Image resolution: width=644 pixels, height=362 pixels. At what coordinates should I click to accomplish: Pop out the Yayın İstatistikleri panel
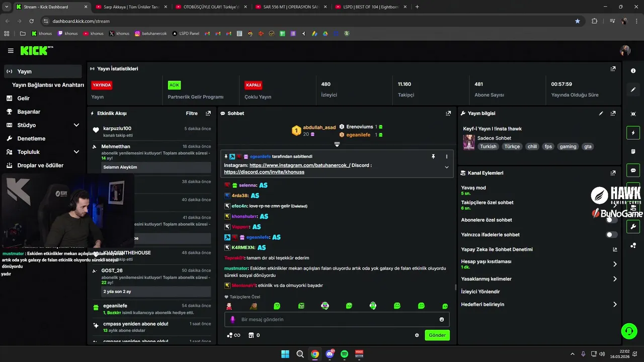coord(613,69)
